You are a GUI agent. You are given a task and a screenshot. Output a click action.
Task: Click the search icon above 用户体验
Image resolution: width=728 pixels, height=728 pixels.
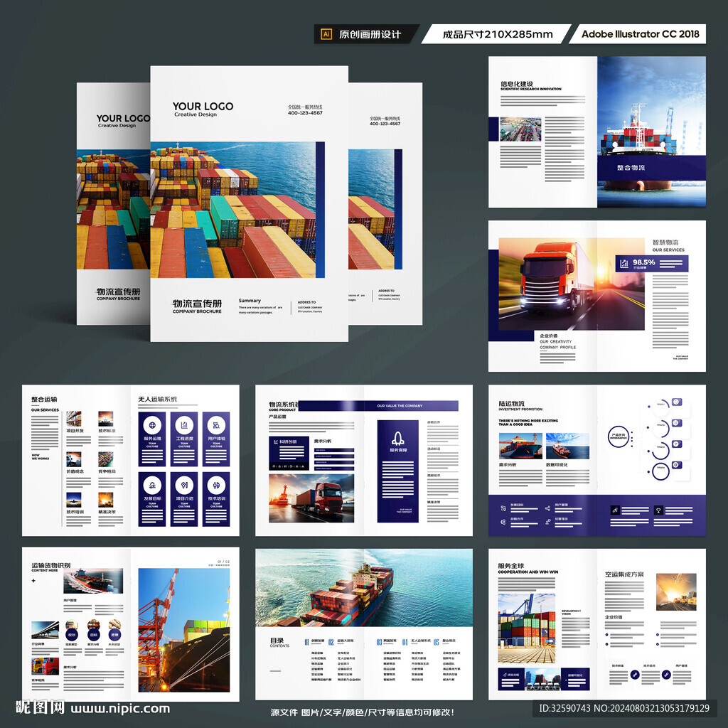[x=216, y=425]
